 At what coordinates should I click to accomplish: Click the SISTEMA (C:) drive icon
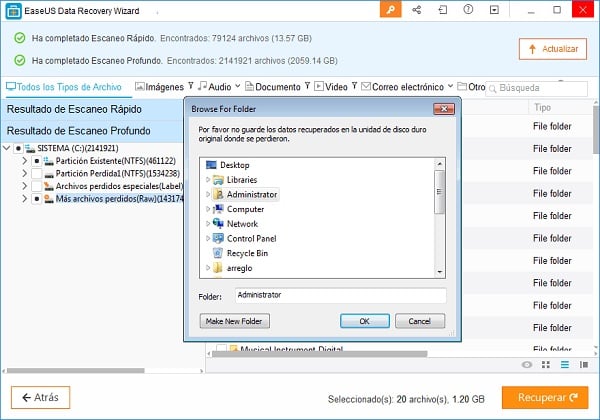(30, 148)
